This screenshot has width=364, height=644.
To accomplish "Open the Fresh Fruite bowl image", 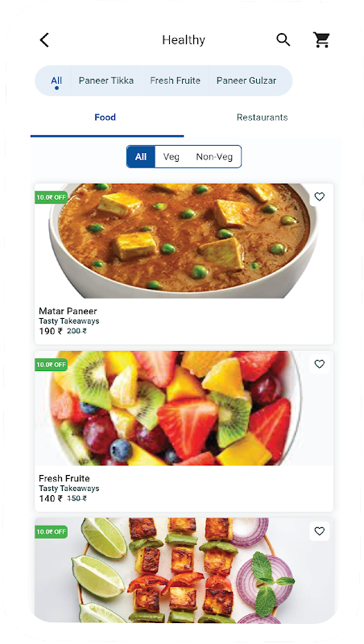I will coord(184,408).
